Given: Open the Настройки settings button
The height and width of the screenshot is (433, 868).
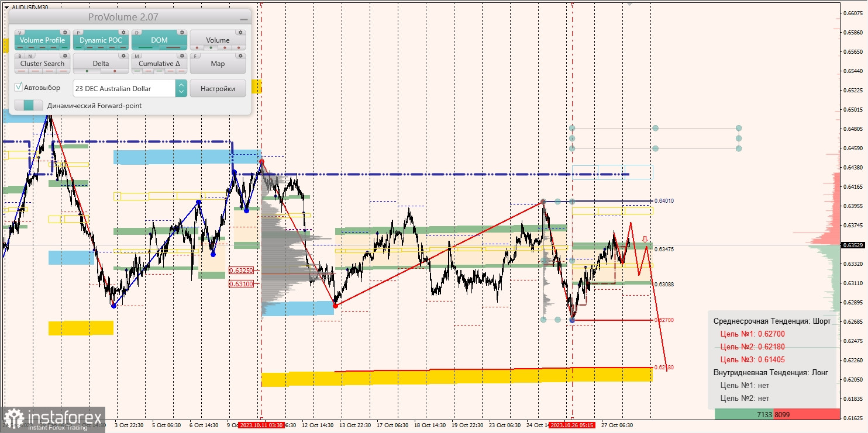Looking at the screenshot, I should click(218, 88).
